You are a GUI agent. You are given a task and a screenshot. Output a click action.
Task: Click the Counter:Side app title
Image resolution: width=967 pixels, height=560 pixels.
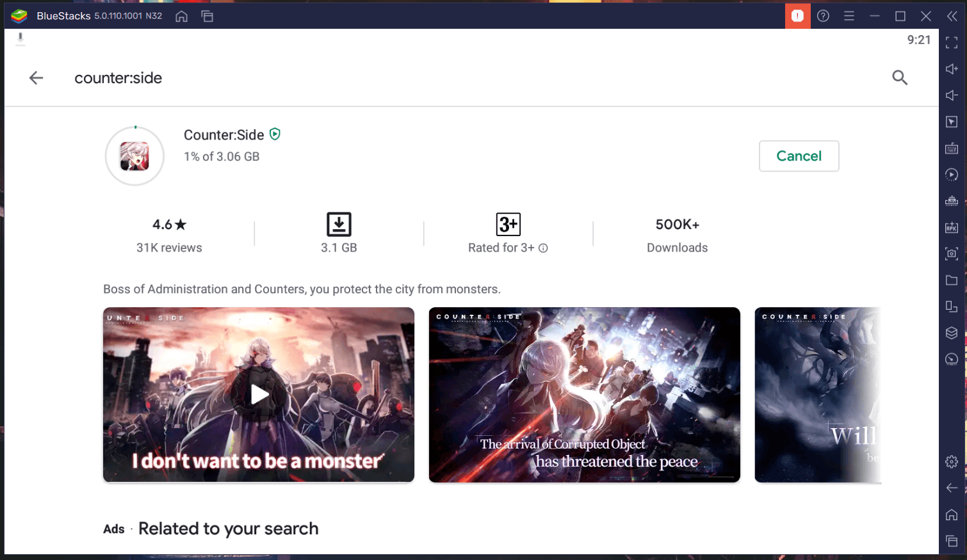point(223,135)
